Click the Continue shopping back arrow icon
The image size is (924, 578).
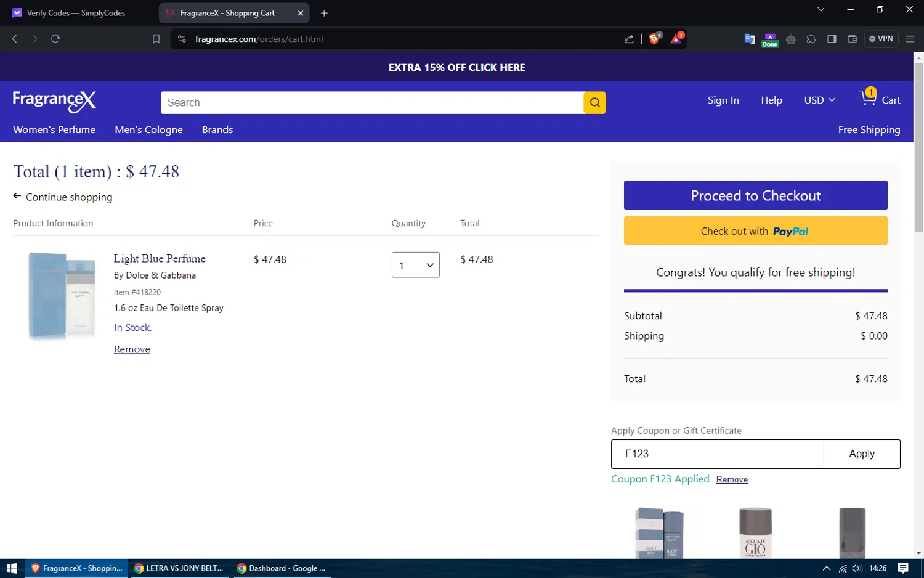[17, 196]
